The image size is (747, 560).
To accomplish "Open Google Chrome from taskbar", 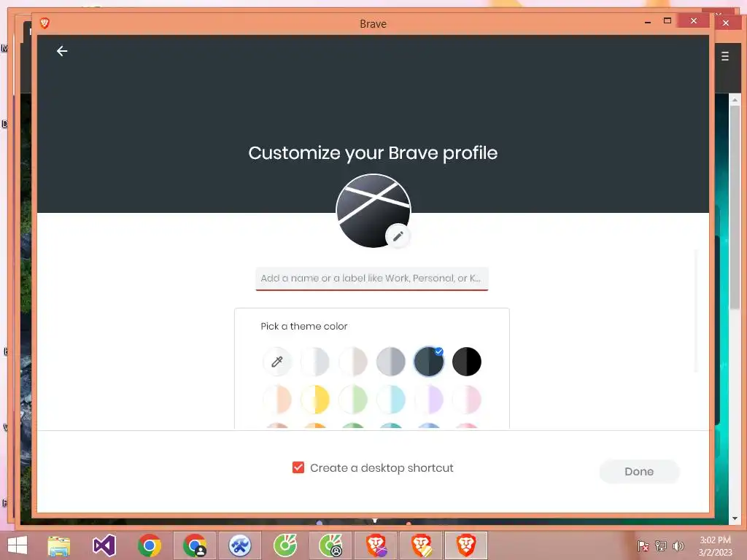I will coord(150,545).
